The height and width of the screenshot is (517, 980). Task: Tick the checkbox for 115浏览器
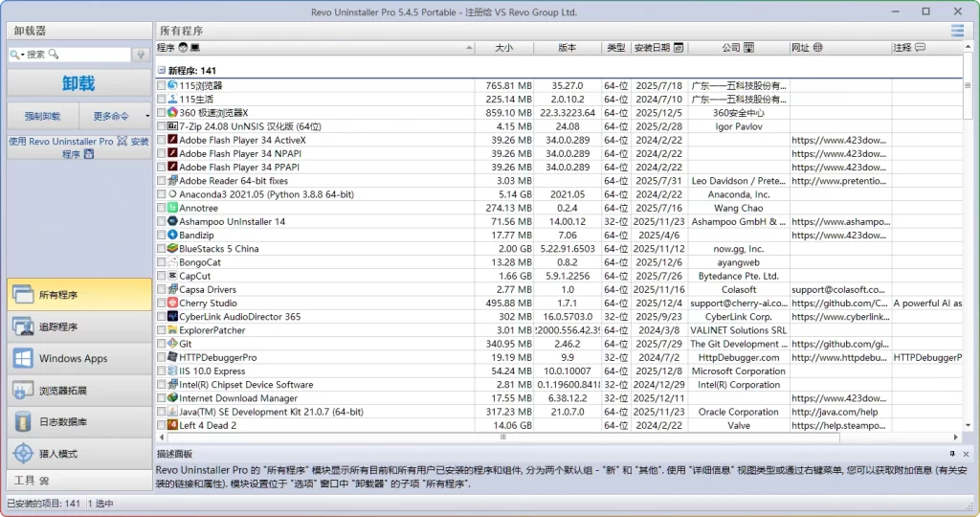coord(161,85)
